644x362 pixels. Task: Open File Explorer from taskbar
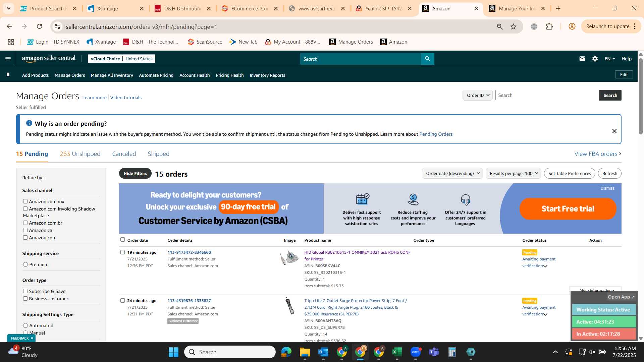coord(305,352)
